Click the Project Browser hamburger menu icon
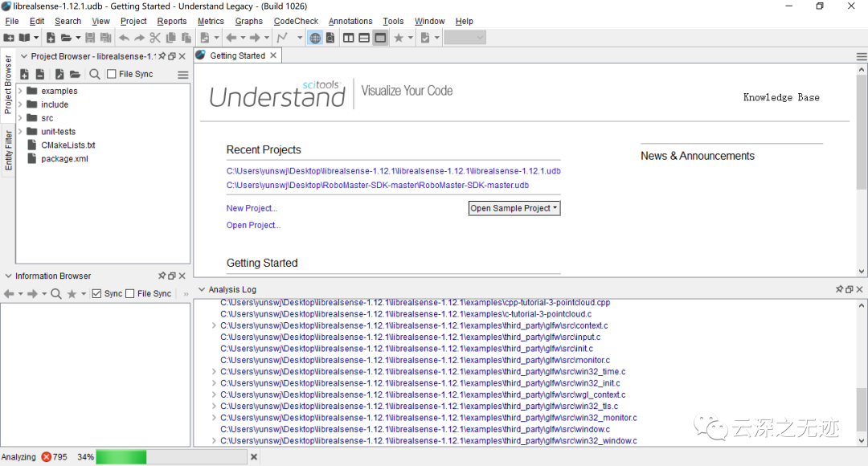Screen dimensions: 868x466 183,75
